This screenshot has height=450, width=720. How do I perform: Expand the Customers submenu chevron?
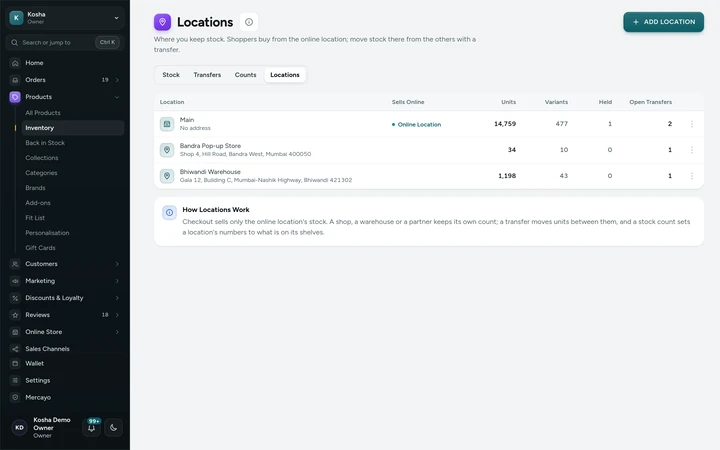[117, 264]
